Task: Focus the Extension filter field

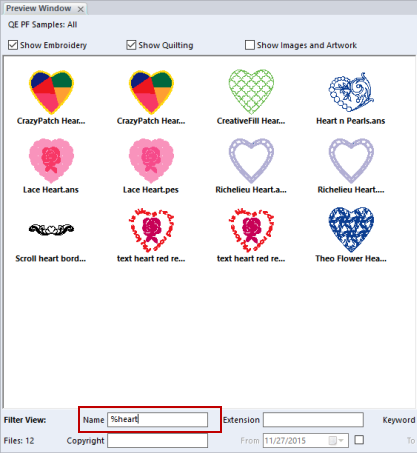Action: pyautogui.click(x=313, y=419)
